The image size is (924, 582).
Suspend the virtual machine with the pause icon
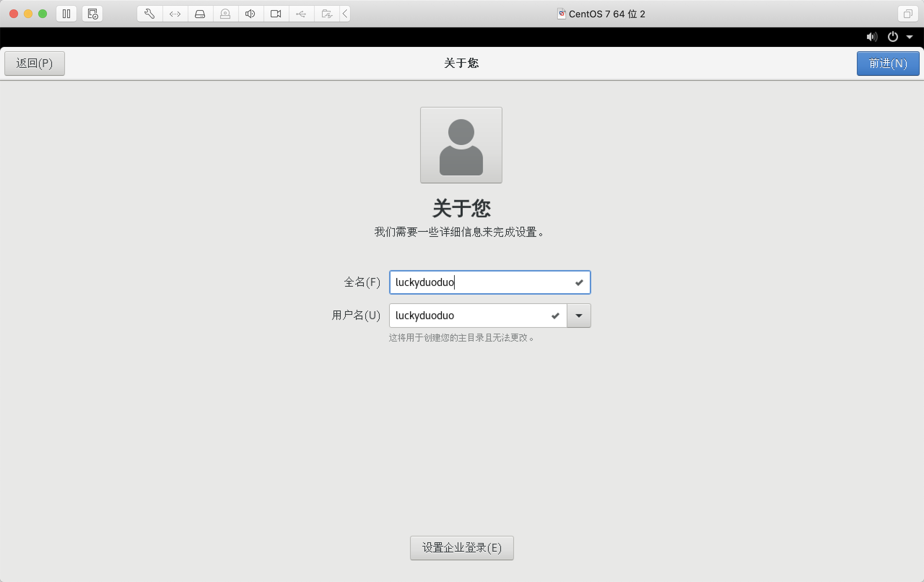pyautogui.click(x=66, y=14)
